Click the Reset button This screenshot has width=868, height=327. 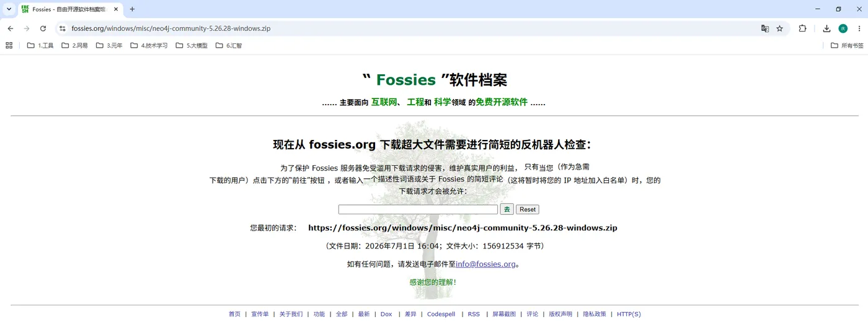(528, 209)
